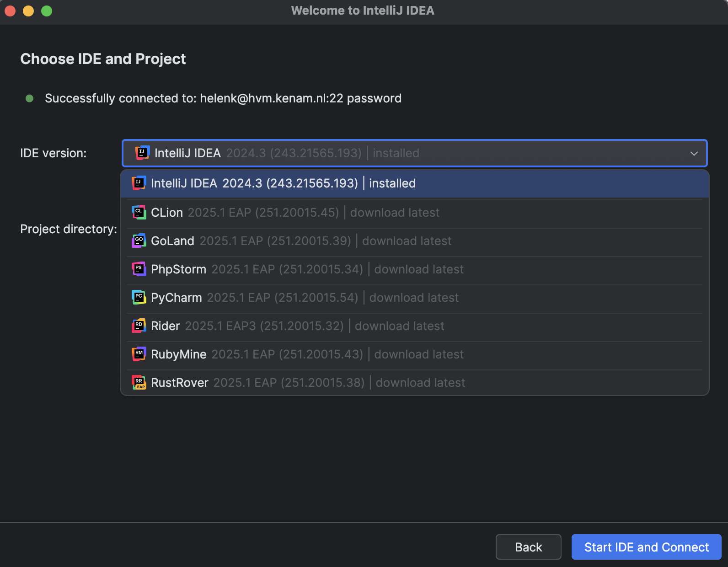Image resolution: width=728 pixels, height=567 pixels.
Task: Click the green connection status indicator
Action: coord(30,98)
